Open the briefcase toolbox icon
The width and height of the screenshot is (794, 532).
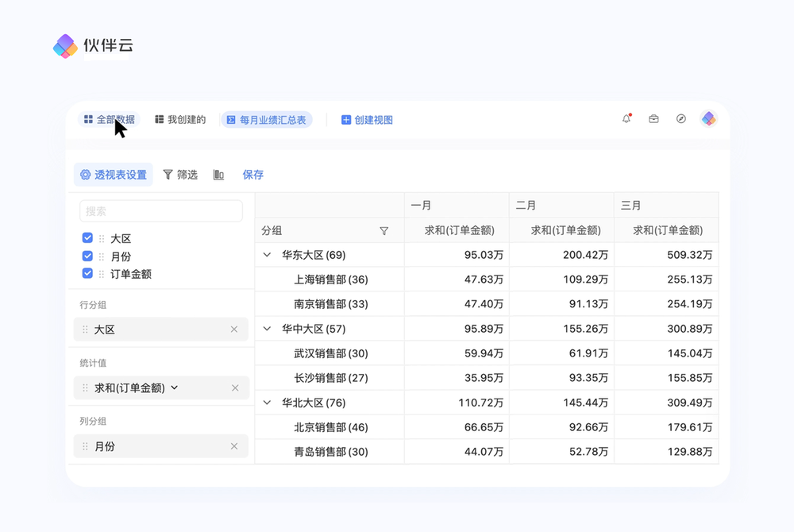click(x=653, y=119)
